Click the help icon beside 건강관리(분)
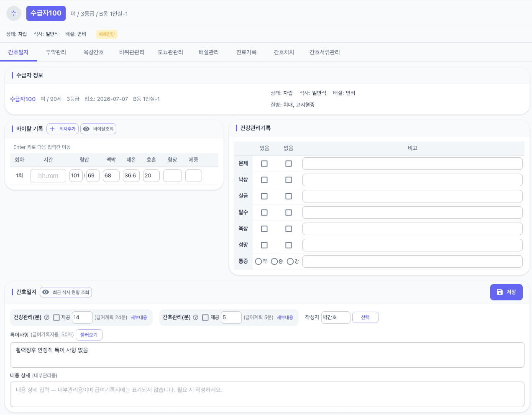This screenshot has height=415, width=532. tap(47, 318)
